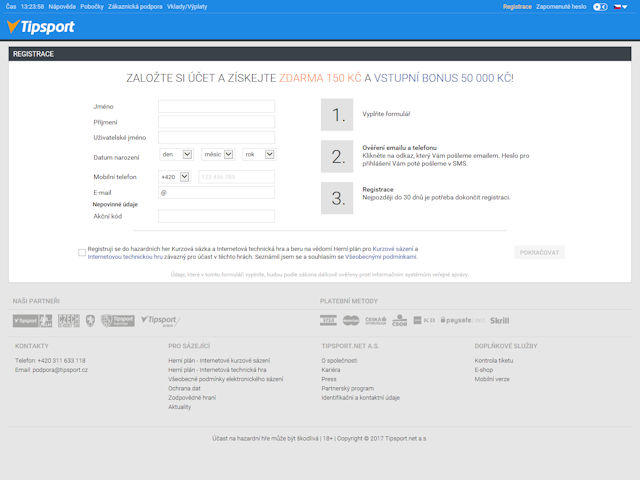Open Partnerský program footer link
Viewport: 640px width, 480px height.
(348, 388)
